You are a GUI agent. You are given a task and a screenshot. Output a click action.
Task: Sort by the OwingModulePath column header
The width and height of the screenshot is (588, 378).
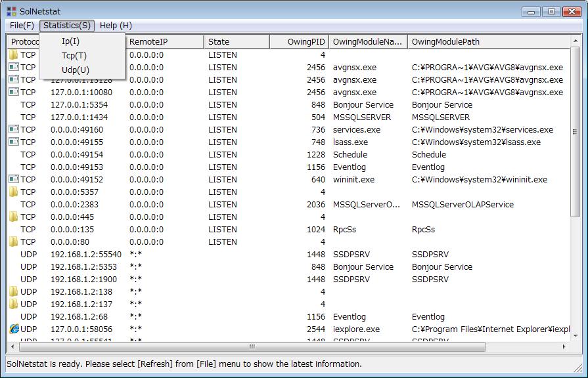pyautogui.click(x=489, y=41)
